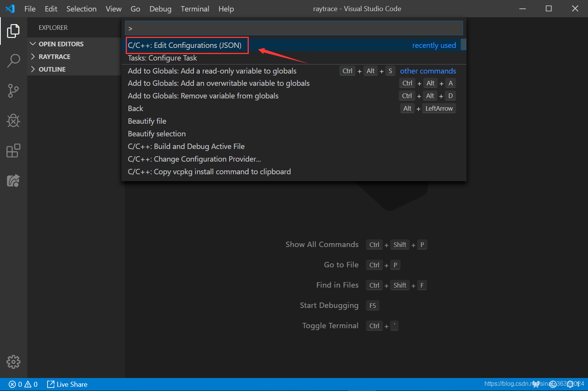Open the Terminal menu
Image resolution: width=588 pixels, height=391 pixels.
(195, 9)
